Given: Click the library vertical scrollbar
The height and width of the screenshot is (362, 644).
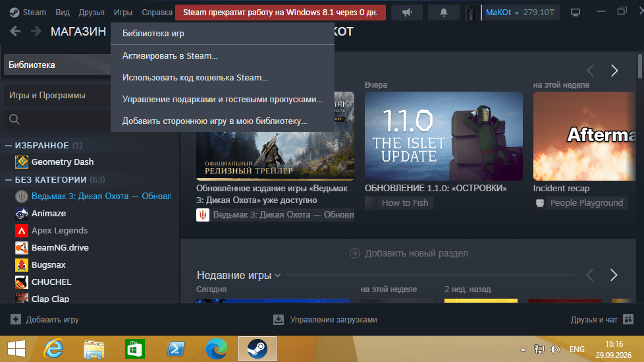Looking at the screenshot, I should pos(640,66).
